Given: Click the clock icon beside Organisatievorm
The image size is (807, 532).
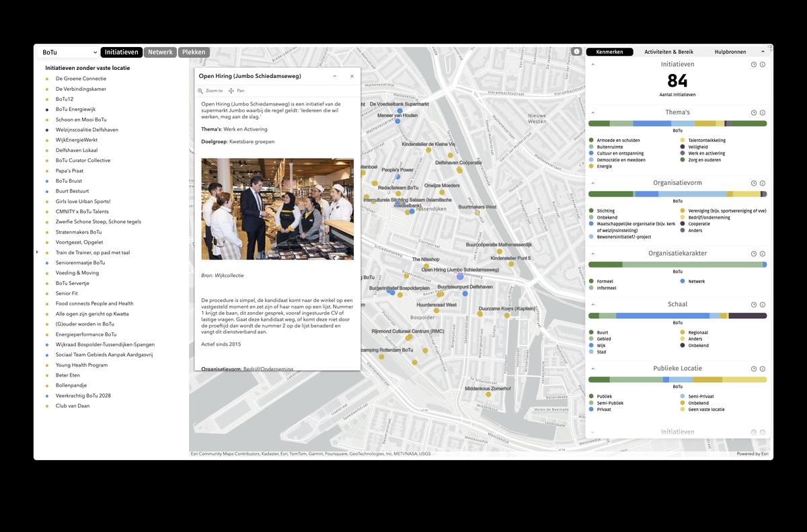Looking at the screenshot, I should (754, 184).
